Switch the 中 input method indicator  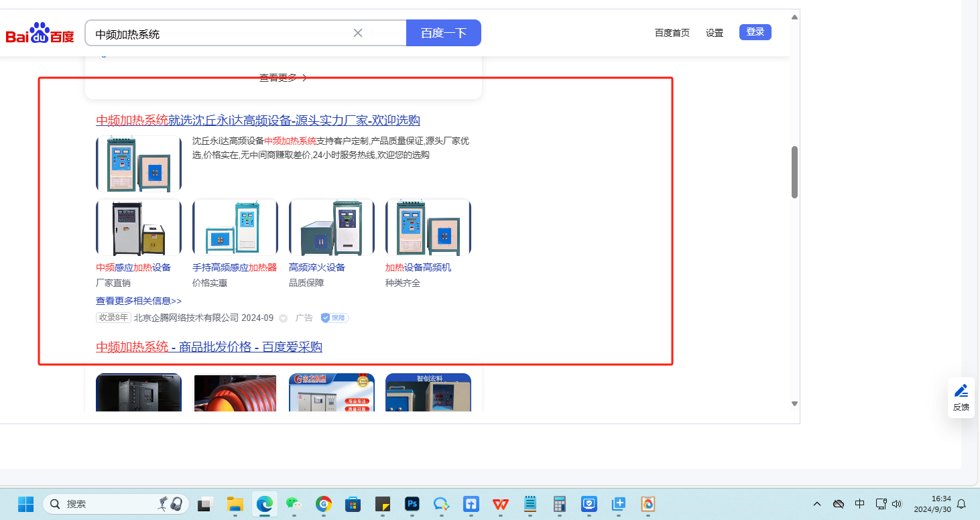point(860,504)
